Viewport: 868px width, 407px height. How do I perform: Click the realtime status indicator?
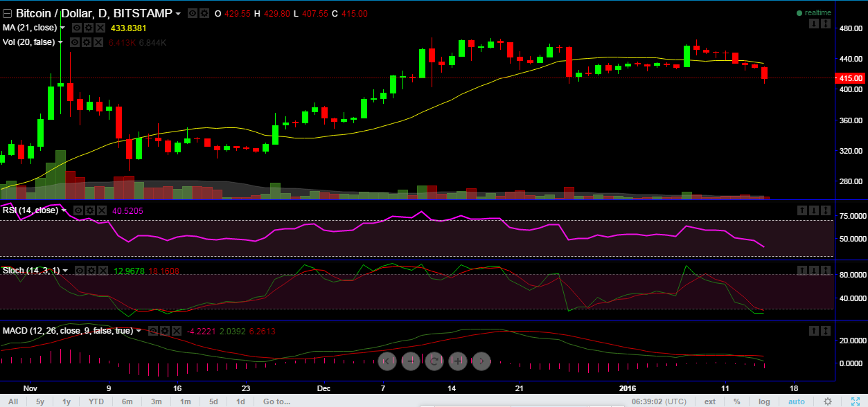[x=813, y=12]
